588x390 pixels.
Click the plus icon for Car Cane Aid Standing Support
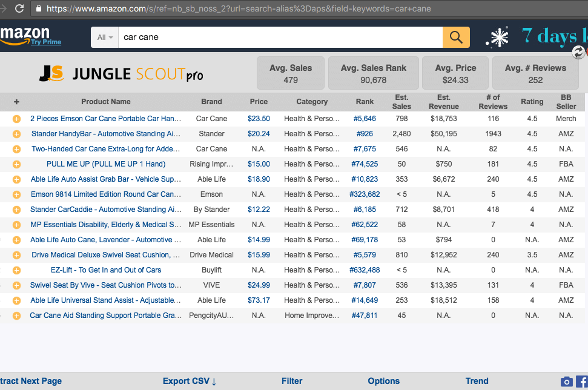point(16,316)
